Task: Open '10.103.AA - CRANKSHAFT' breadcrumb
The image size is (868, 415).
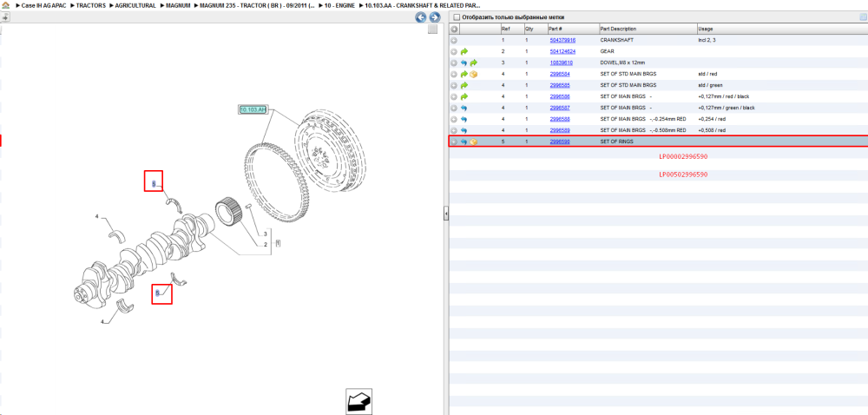Action: (423, 5)
